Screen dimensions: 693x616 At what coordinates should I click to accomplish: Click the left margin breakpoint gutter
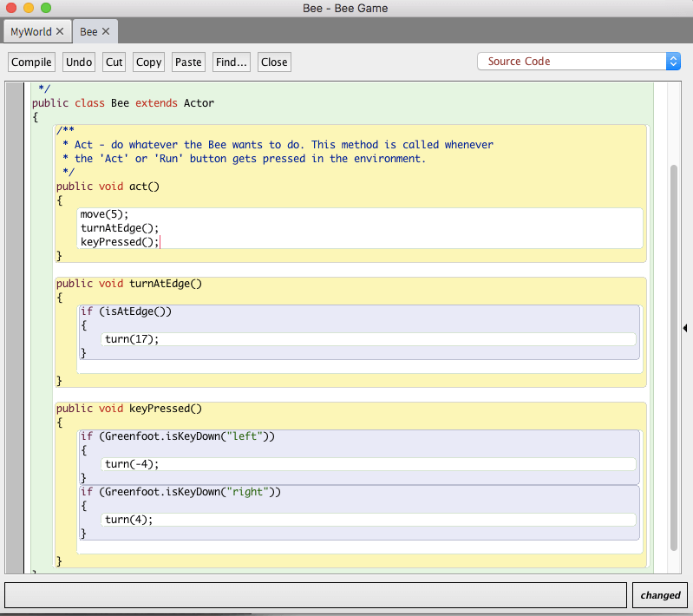coord(15,328)
